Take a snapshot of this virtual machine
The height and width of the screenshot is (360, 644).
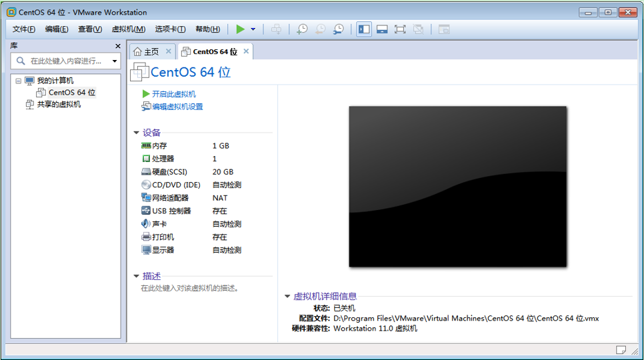click(x=302, y=29)
